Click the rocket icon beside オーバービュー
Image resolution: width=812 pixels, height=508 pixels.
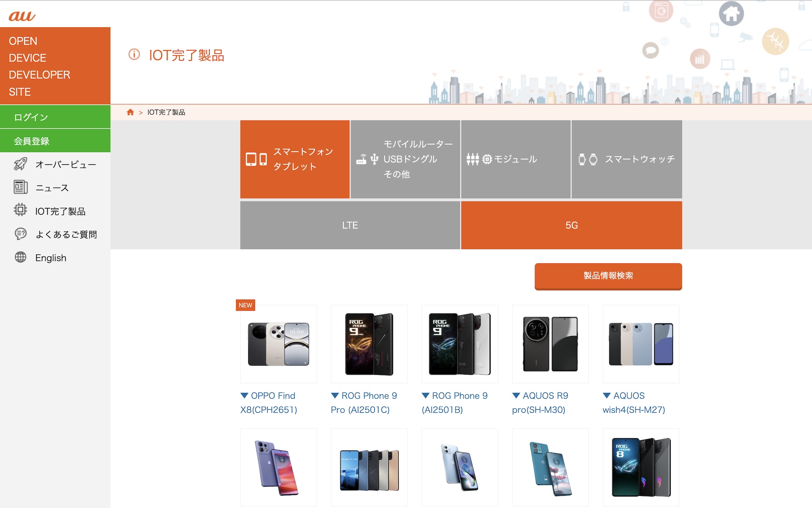pos(20,164)
